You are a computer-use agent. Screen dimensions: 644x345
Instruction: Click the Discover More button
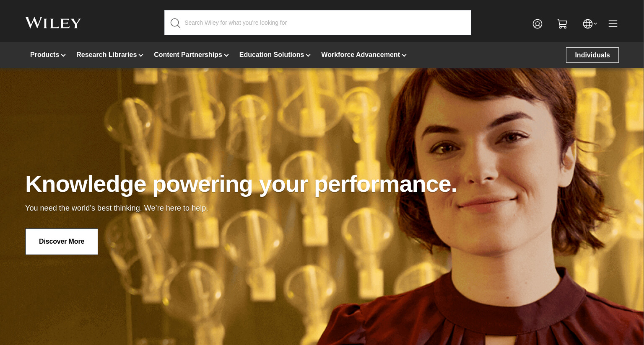[x=62, y=242]
